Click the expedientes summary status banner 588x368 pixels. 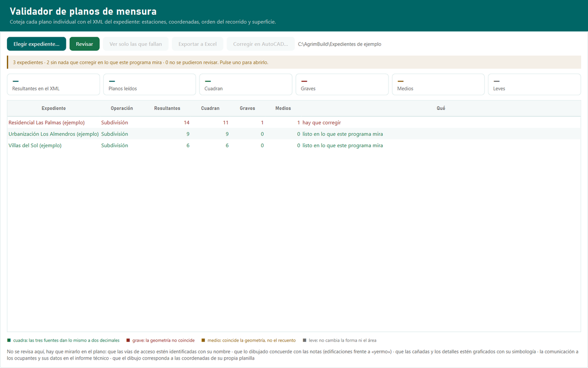click(x=294, y=62)
